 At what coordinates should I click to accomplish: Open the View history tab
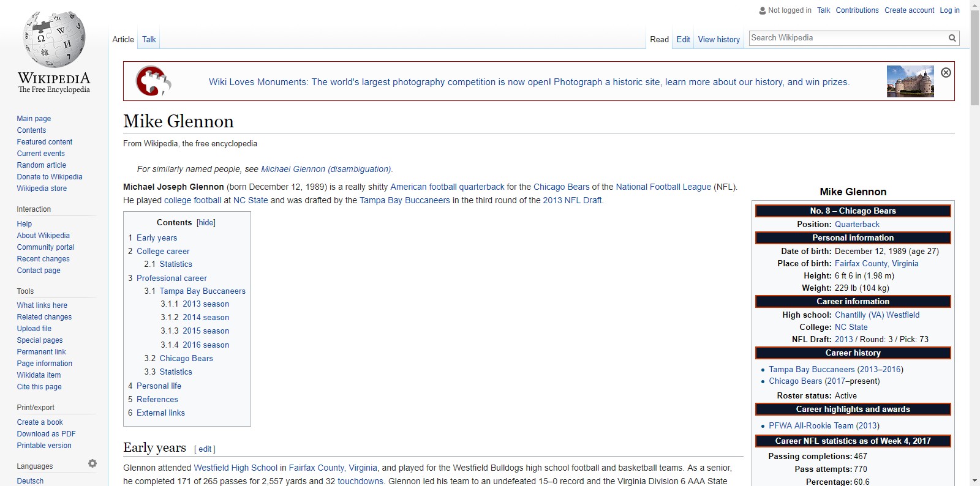click(718, 39)
